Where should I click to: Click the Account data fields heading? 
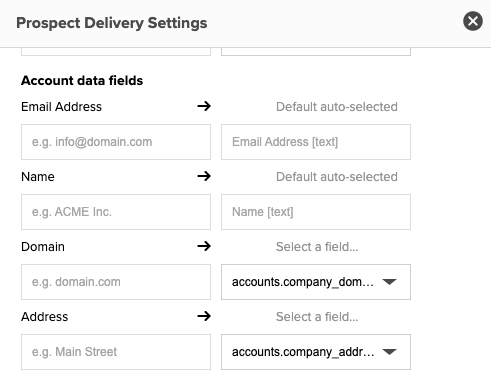tap(82, 81)
